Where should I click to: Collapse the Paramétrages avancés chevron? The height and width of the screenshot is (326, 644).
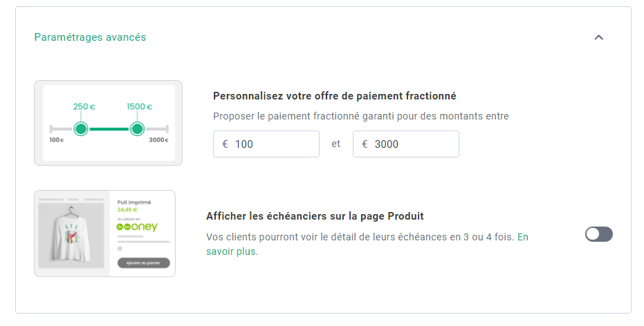tap(598, 37)
